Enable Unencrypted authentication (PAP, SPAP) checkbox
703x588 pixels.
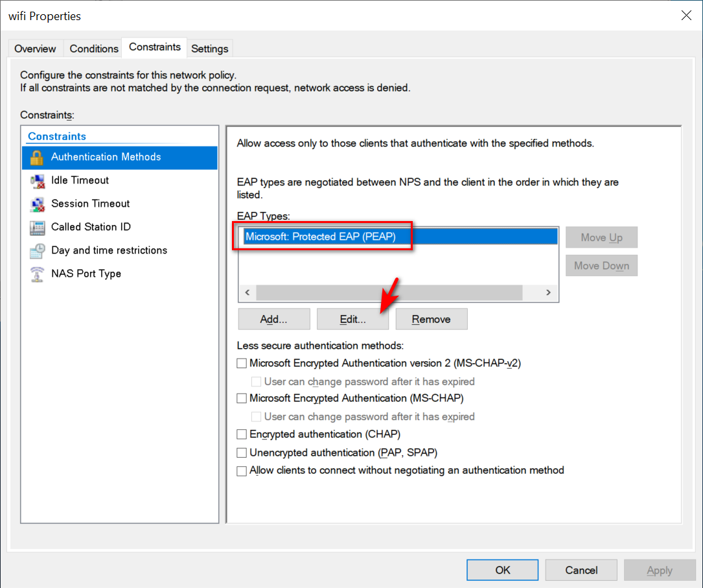[x=242, y=453]
